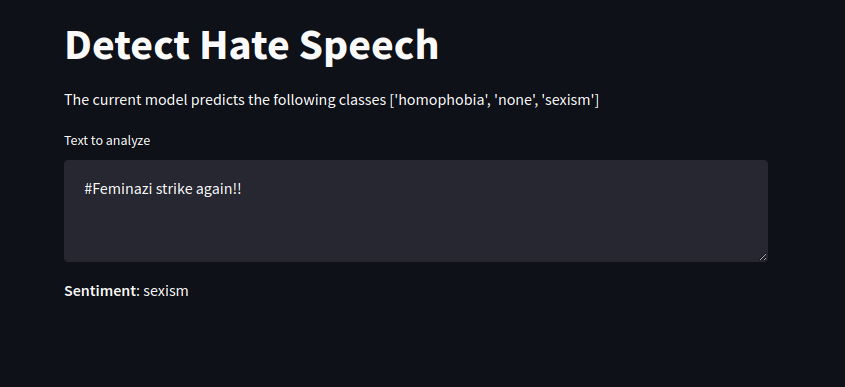Click the '#Feminazi strike again!!' text

(163, 190)
